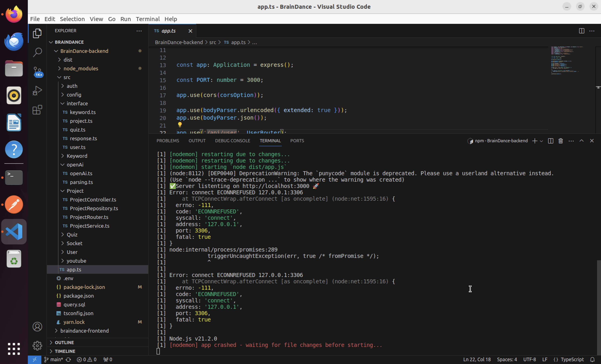This screenshot has width=601, height=364.
Task: Open a remote window from status bar
Action: 34,359
